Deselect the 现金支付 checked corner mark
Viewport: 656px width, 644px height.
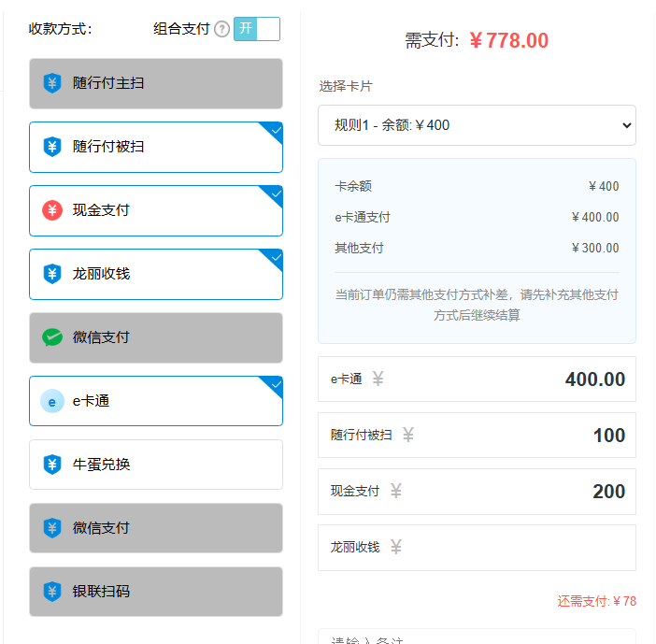tap(275, 193)
